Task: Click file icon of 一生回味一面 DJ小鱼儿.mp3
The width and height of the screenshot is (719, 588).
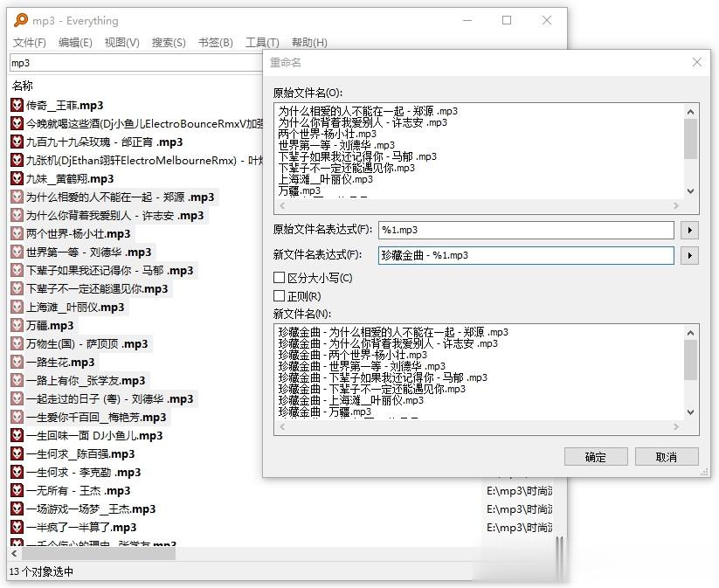Action: (17, 435)
